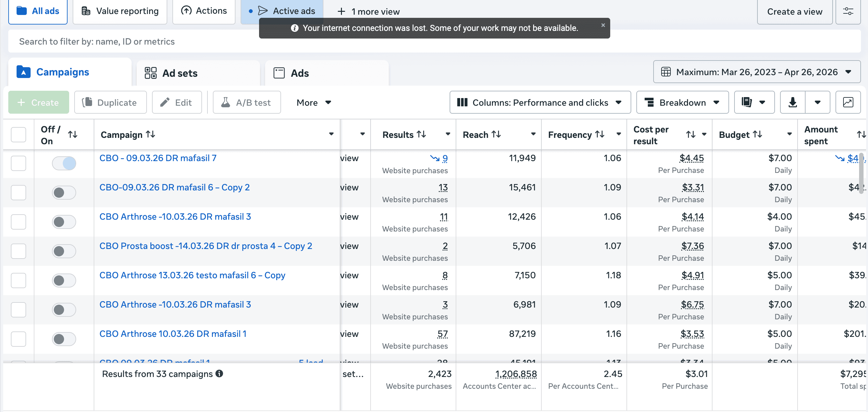This screenshot has height=412, width=868.
Task: Click the date range calendar icon
Action: point(666,72)
